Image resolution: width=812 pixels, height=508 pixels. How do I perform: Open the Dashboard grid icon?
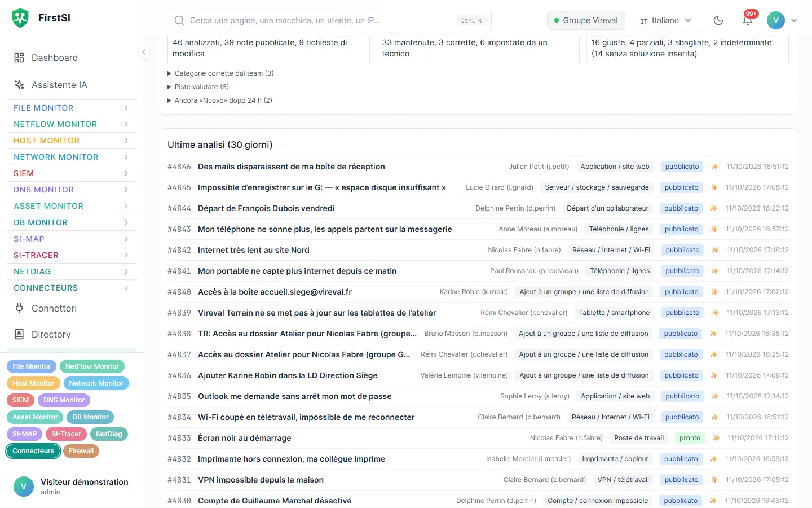(x=19, y=58)
